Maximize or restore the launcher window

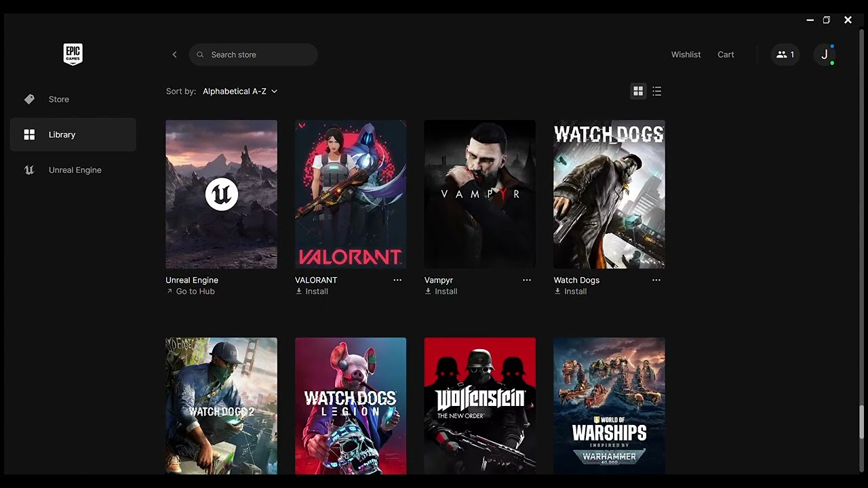827,20
